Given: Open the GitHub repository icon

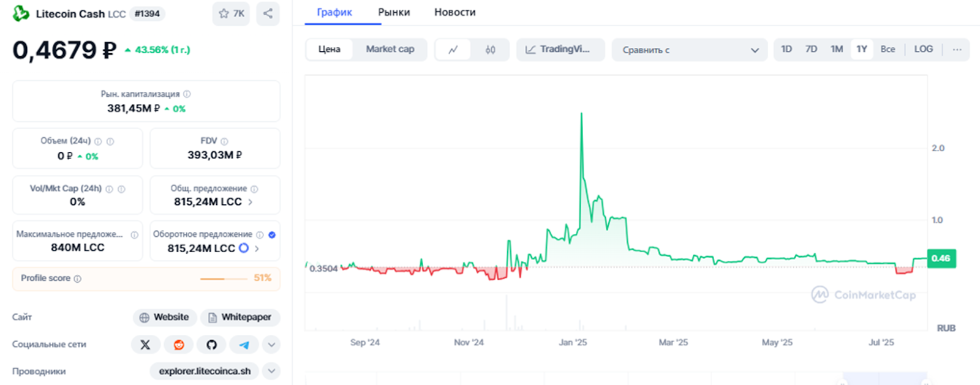Looking at the screenshot, I should coord(211,345).
